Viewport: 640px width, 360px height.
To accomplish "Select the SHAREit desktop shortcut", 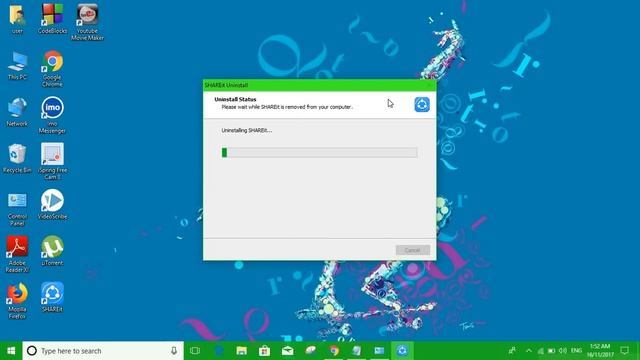I will point(52,297).
